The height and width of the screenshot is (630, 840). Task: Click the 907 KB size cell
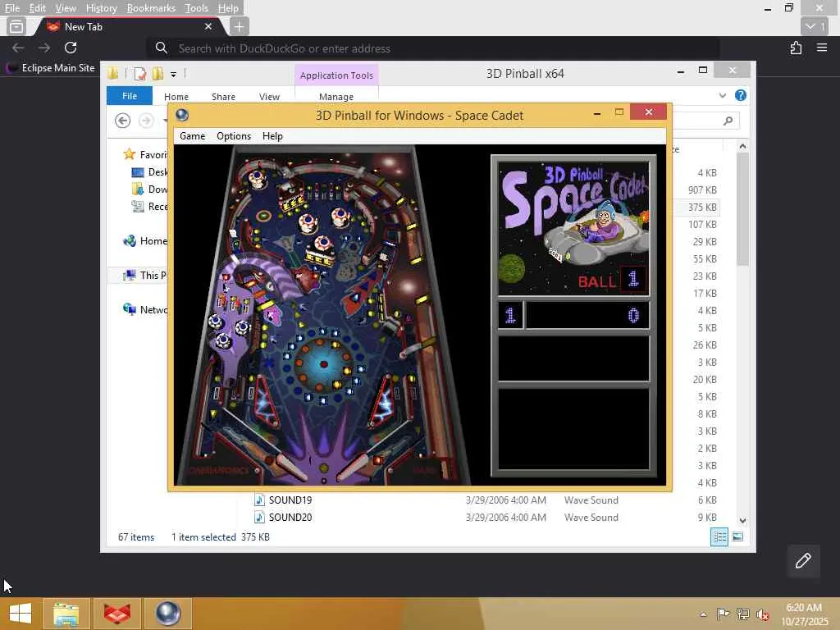pyautogui.click(x=702, y=189)
